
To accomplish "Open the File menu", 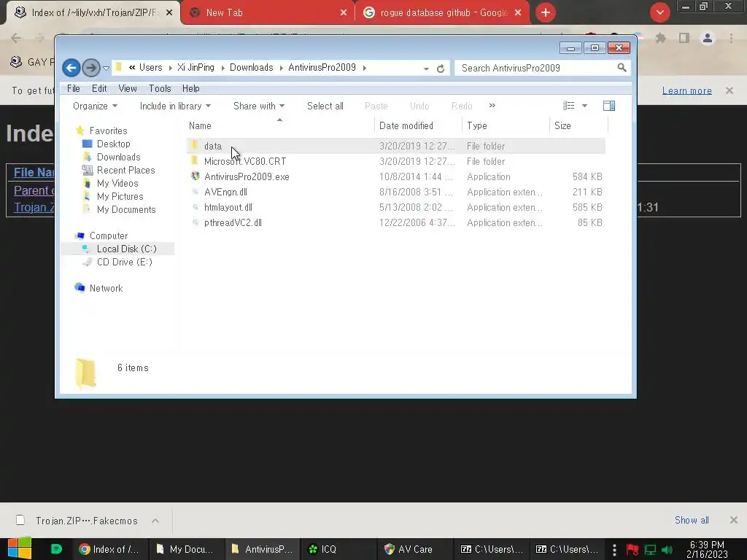I will click(74, 88).
